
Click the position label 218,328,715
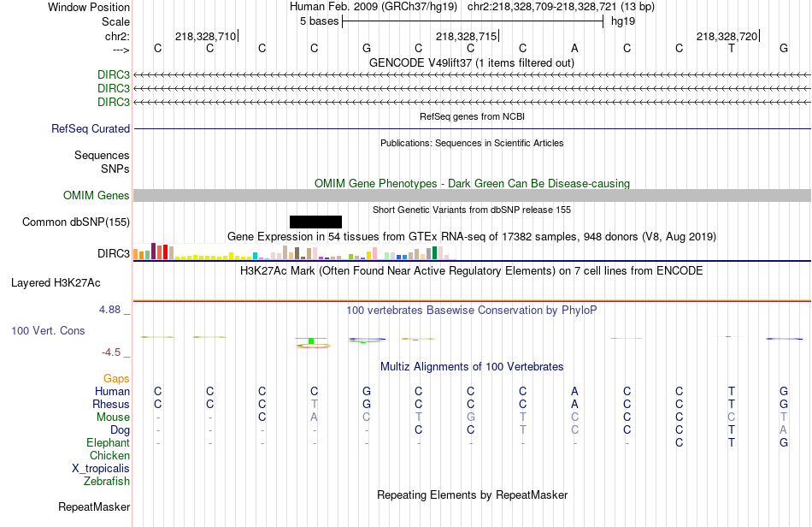tap(466, 36)
